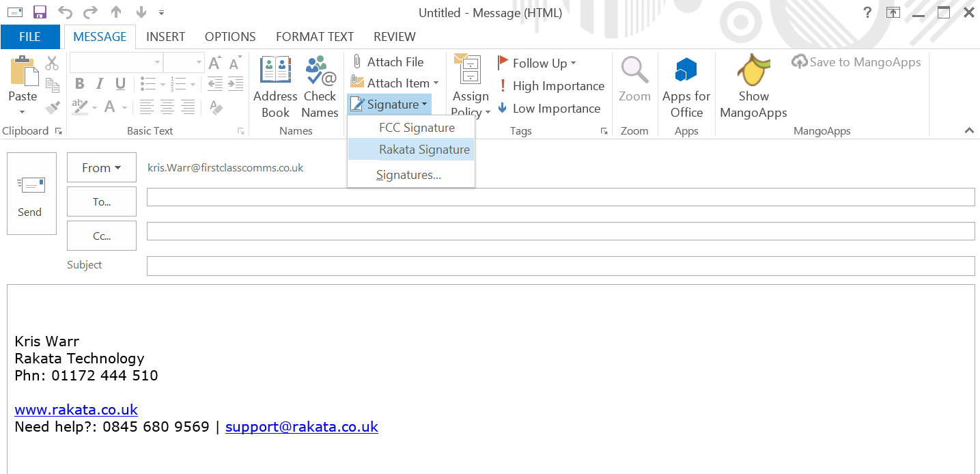Screen dimensions: 980x474
Task: Choose Rakata Signature from the menu
Action: tap(411, 150)
